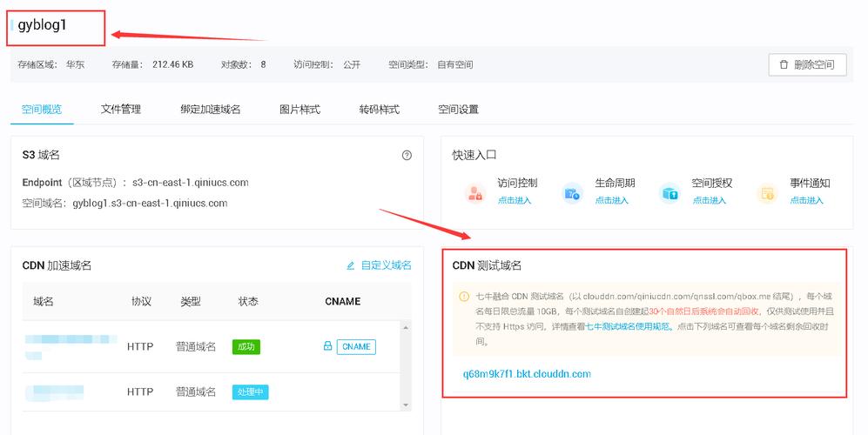The height and width of the screenshot is (435, 868).
Task: Click the 存储量 212.46 KB value
Action: pyautogui.click(x=172, y=64)
